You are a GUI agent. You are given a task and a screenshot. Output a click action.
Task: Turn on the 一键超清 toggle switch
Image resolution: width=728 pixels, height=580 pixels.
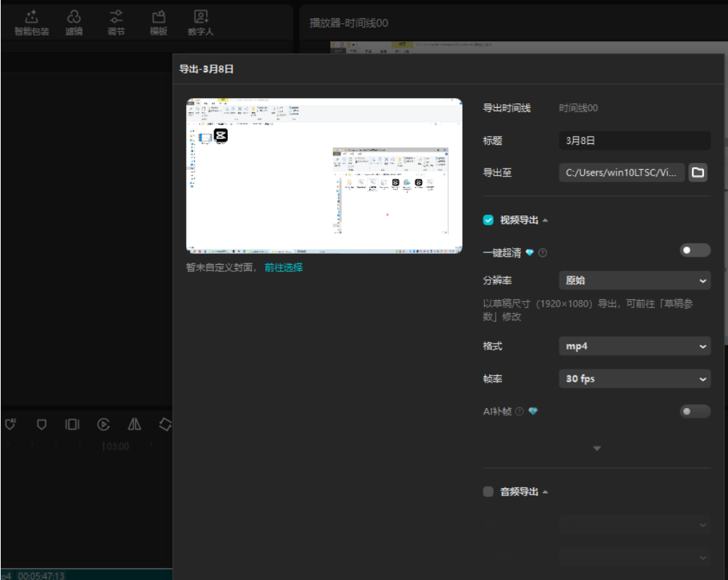point(695,250)
